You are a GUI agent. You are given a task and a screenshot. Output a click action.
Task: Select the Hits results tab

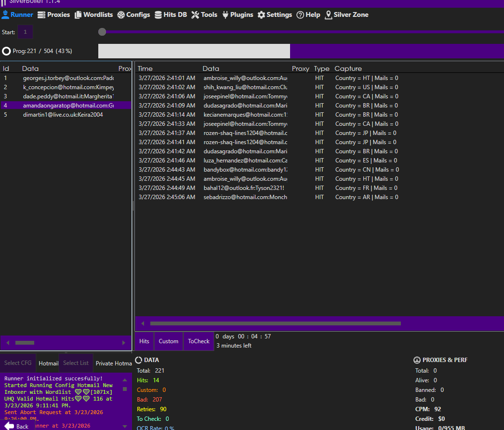click(x=144, y=341)
